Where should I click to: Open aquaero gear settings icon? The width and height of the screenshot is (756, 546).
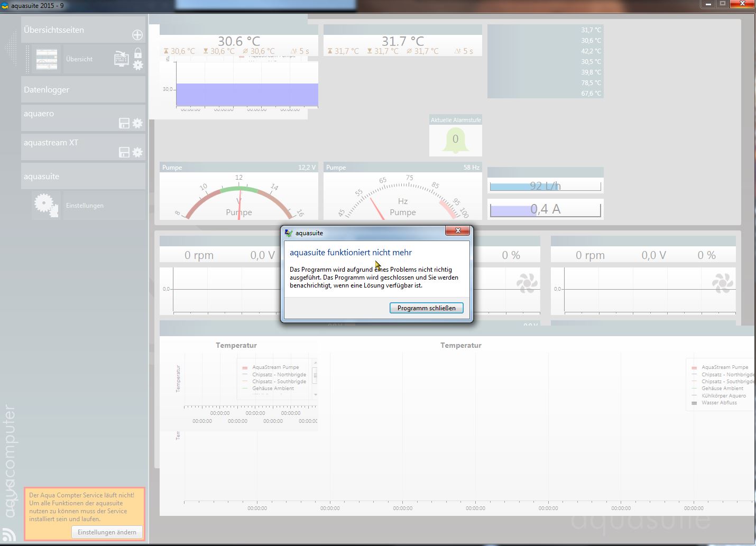137,124
